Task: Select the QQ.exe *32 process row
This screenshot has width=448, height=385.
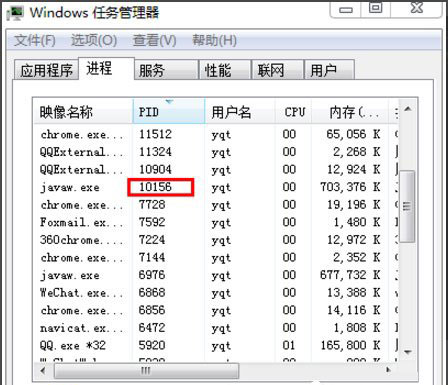Action: click(x=216, y=345)
